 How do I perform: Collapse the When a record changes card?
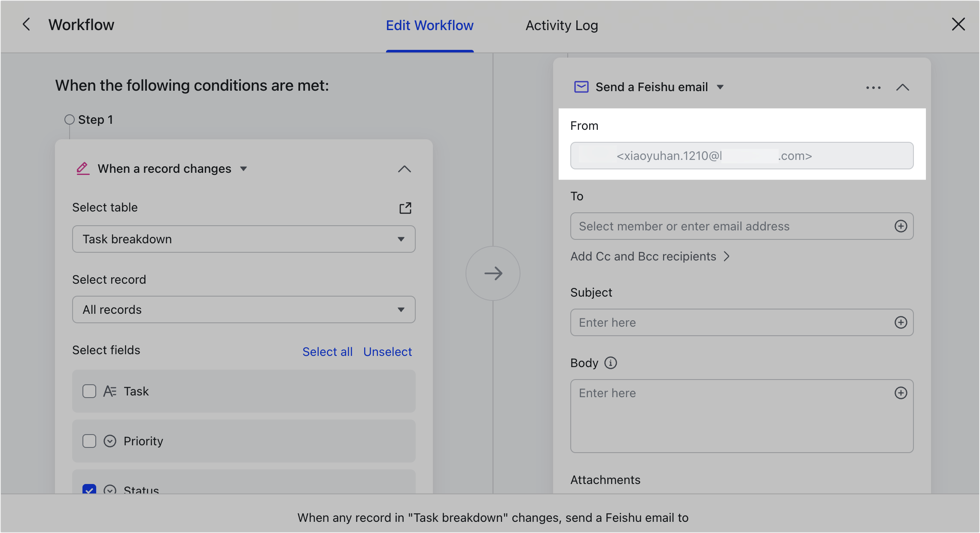[x=404, y=169]
